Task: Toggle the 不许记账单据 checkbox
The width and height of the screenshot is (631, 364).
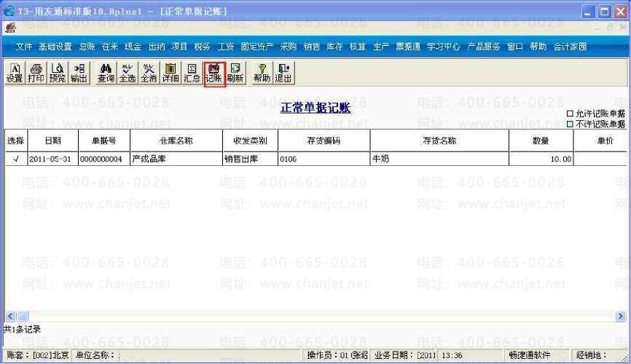Action: click(x=570, y=124)
